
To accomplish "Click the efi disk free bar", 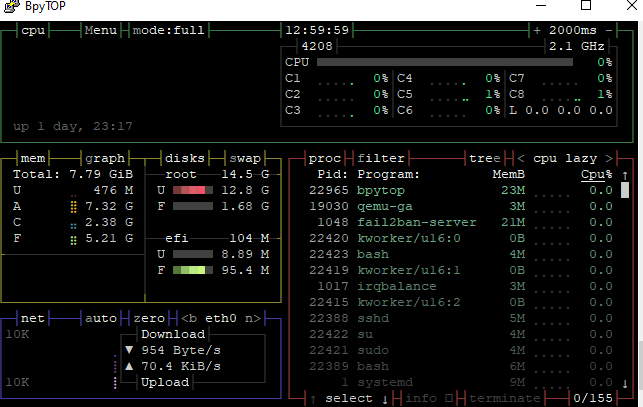I will click(x=193, y=270).
